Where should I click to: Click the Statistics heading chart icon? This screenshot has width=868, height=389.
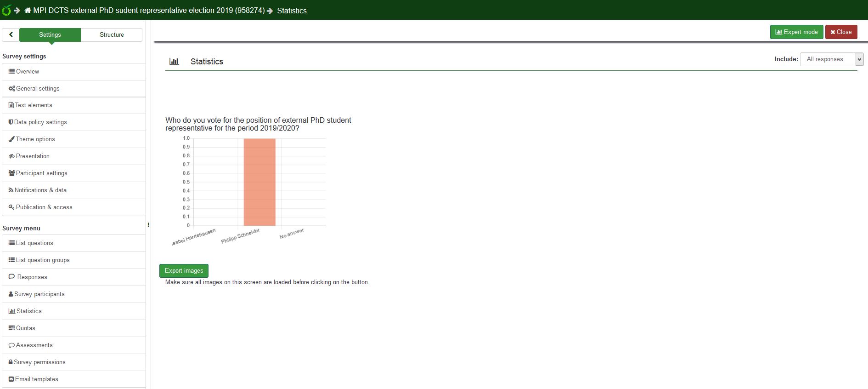point(174,61)
